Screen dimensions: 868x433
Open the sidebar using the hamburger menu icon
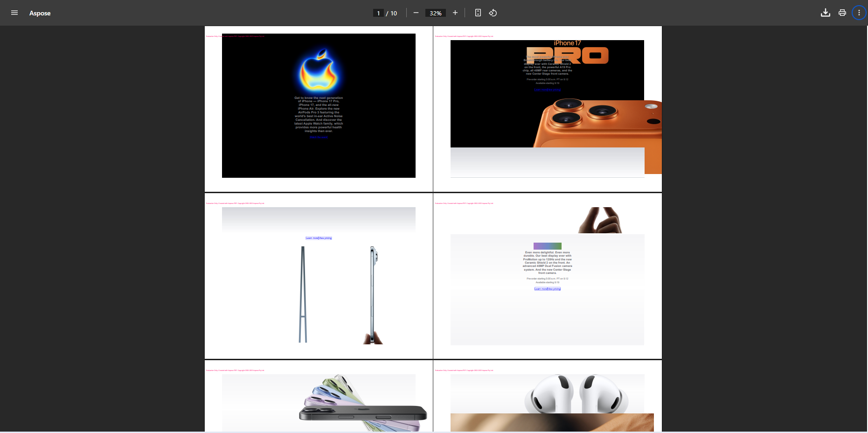(14, 13)
